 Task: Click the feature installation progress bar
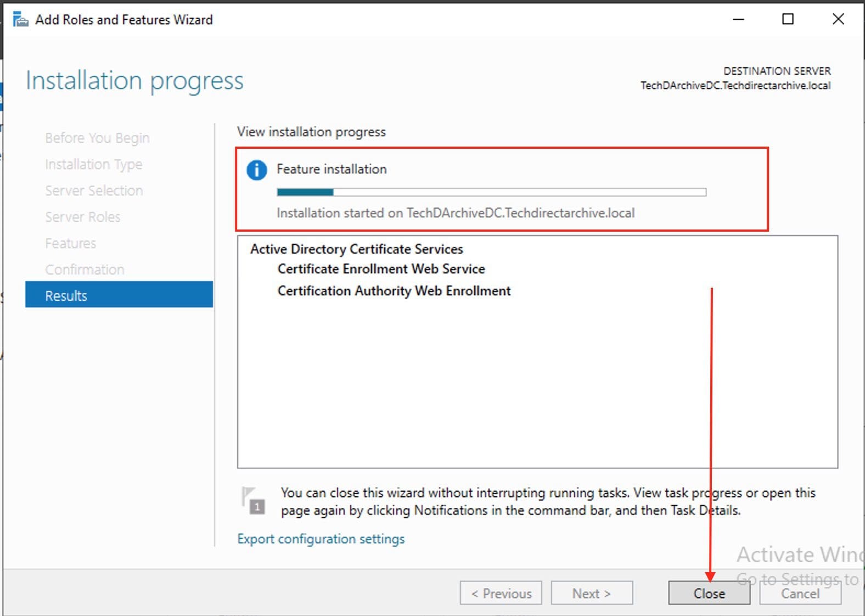pos(491,192)
